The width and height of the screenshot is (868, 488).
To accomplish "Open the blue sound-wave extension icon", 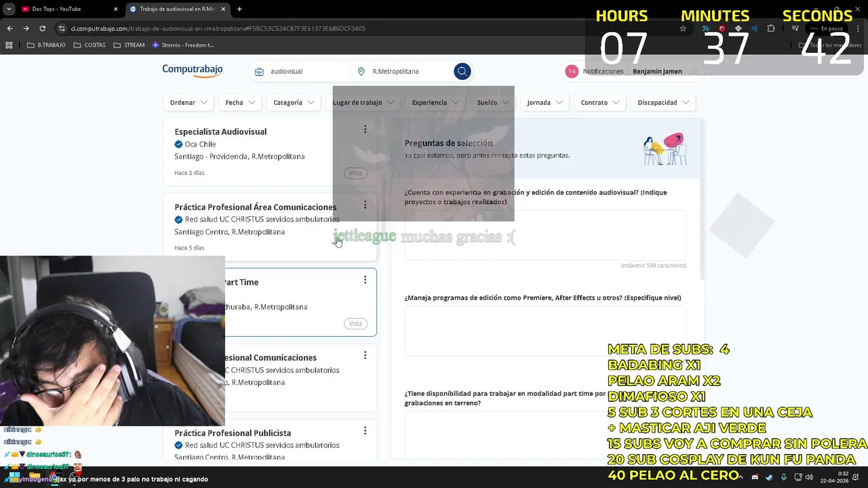I will [x=754, y=28].
